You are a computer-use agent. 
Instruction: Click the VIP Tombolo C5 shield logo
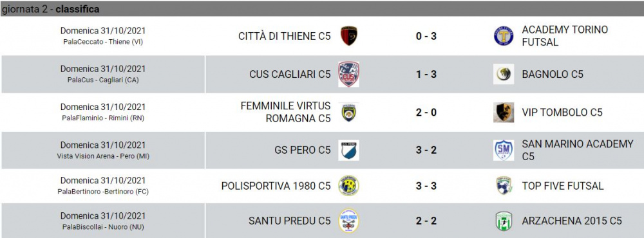(504, 113)
